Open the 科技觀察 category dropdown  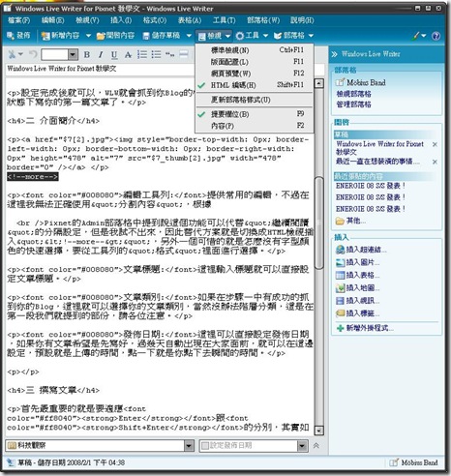tap(189, 446)
